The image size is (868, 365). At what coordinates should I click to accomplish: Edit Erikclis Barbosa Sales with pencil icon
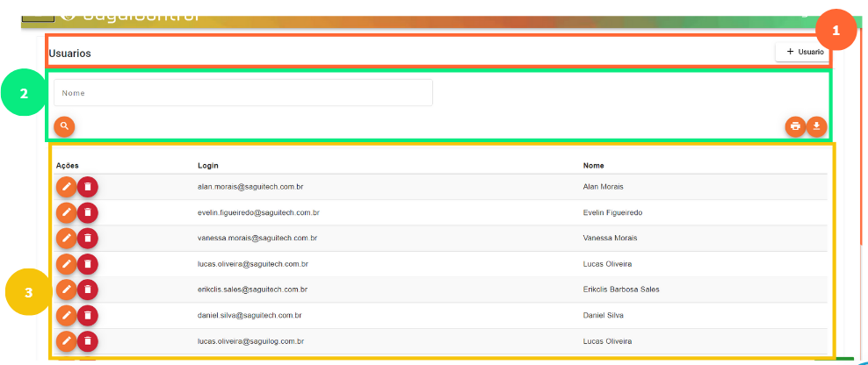click(x=66, y=290)
